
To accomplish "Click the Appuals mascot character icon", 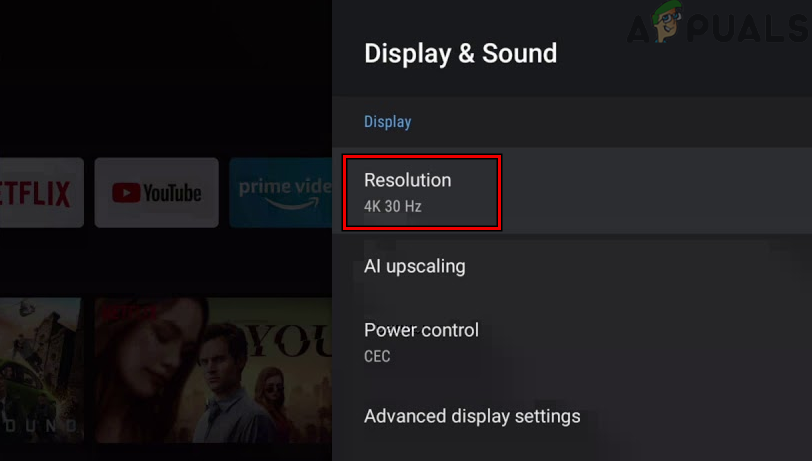I will coord(668,26).
